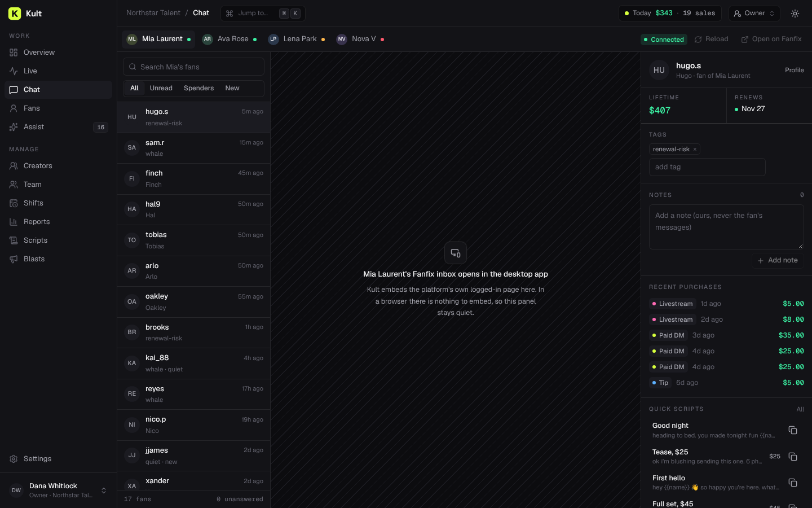
Task: Open the Fans section
Action: click(58, 108)
